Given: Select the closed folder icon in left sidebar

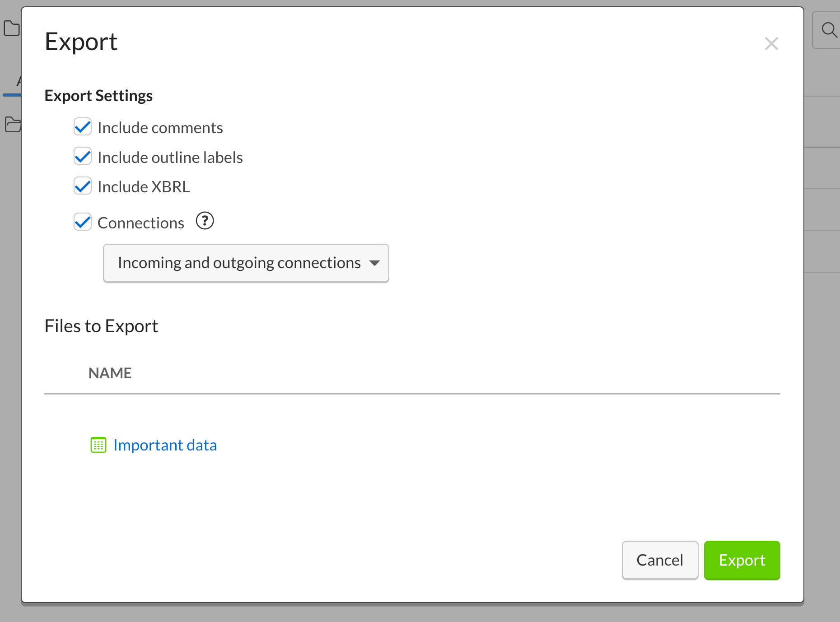Looking at the screenshot, I should coord(11,28).
